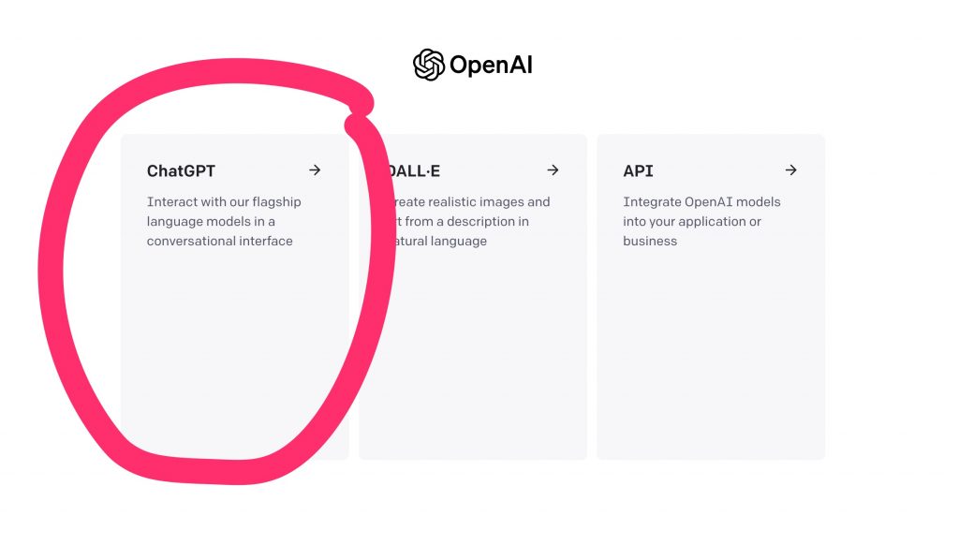The width and height of the screenshot is (959, 560).
Task: Open API via its arrow icon
Action: click(x=790, y=169)
